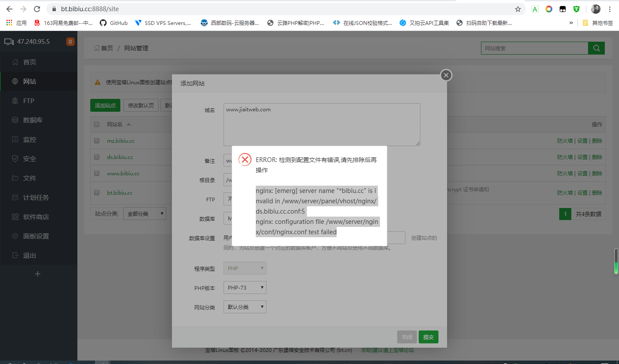This screenshot has height=364, width=619.
Task: Open the 面板设置 panel settings gear icon
Action: [x=14, y=236]
